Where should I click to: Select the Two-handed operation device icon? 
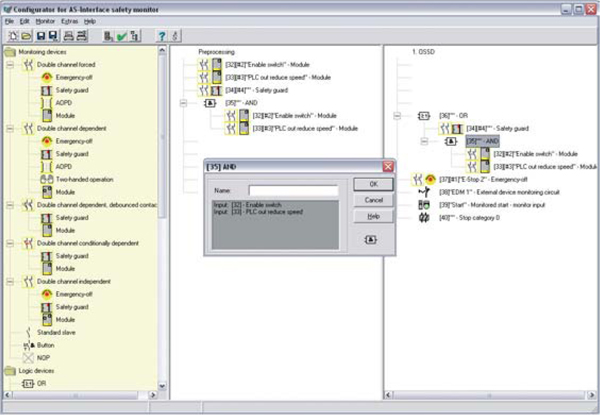(x=46, y=179)
